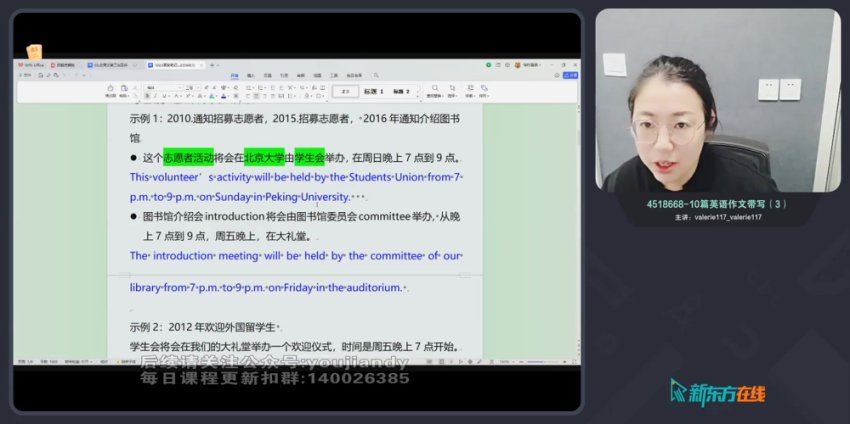Open the 视图 (View) ribbon tab
Image resolution: width=850 pixels, height=424 pixels.
317,75
